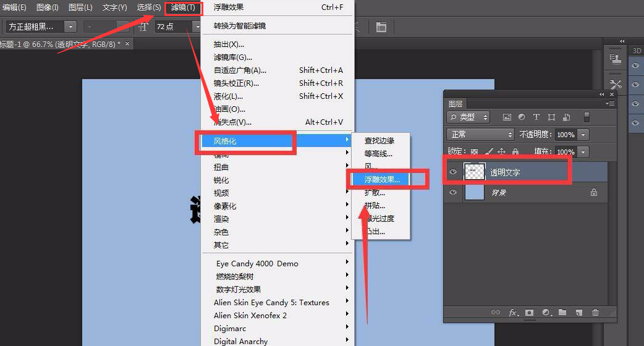Click the crossed-tools dock icon
This screenshot has width=644, height=346.
615,84
